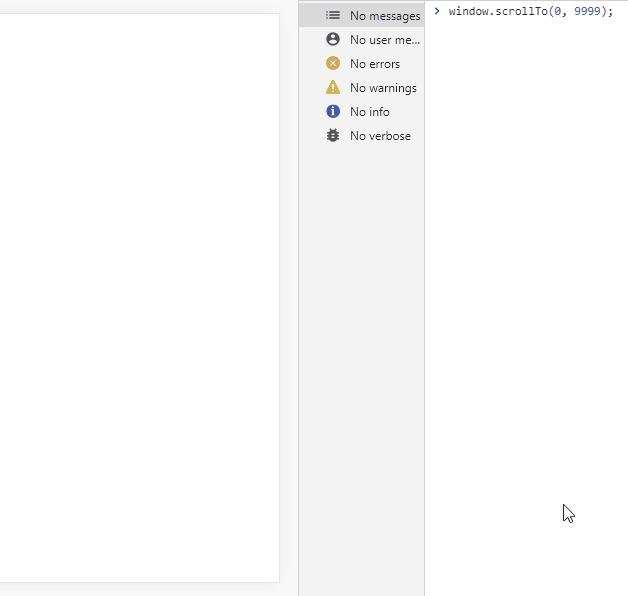Click the empty sidebar space below No verbose
Image resolution: width=628 pixels, height=596 pixels.
point(361,350)
